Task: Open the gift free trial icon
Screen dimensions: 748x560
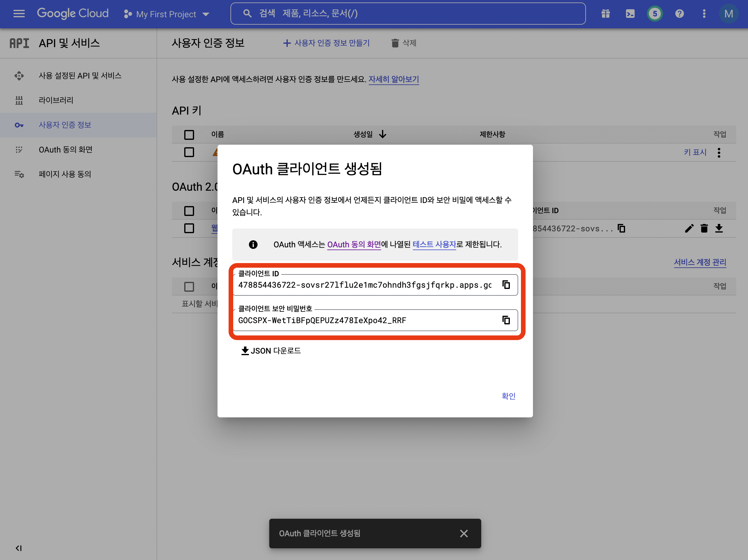Action: (605, 14)
